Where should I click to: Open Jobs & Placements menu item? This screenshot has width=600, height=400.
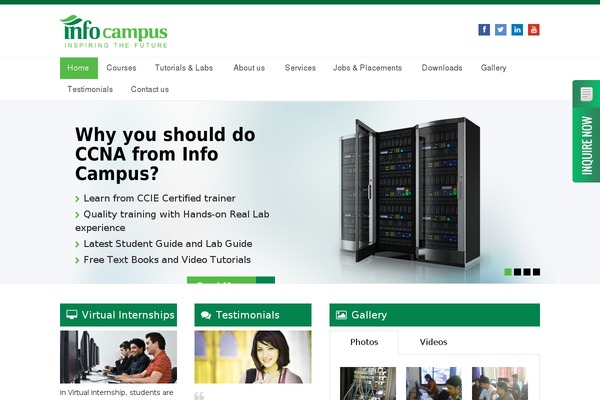click(367, 68)
